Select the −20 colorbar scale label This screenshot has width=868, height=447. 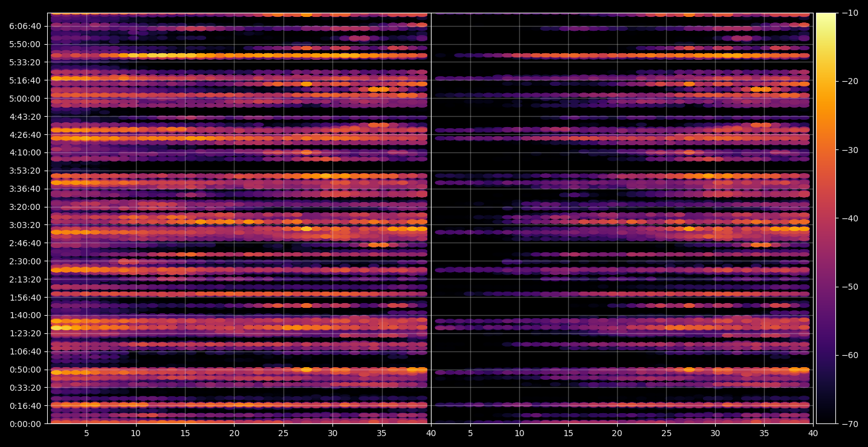849,81
